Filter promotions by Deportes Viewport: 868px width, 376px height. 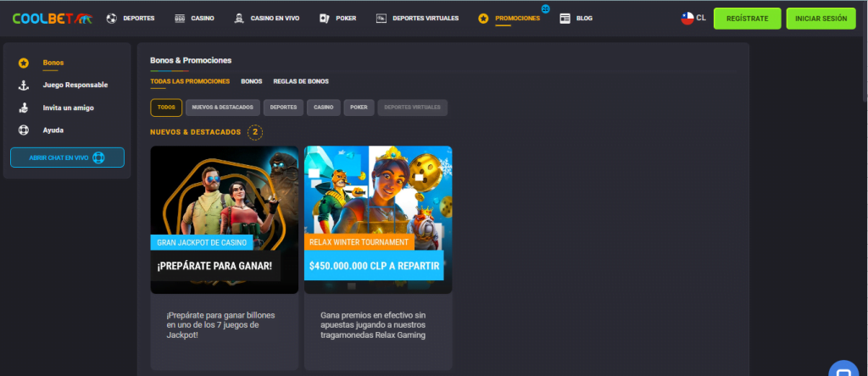pos(282,108)
